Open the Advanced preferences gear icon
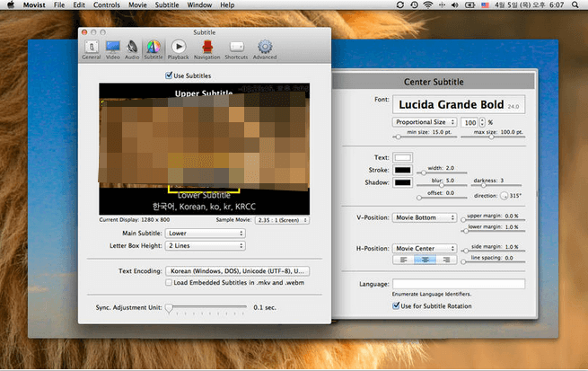This screenshot has width=588, height=371. [265, 48]
